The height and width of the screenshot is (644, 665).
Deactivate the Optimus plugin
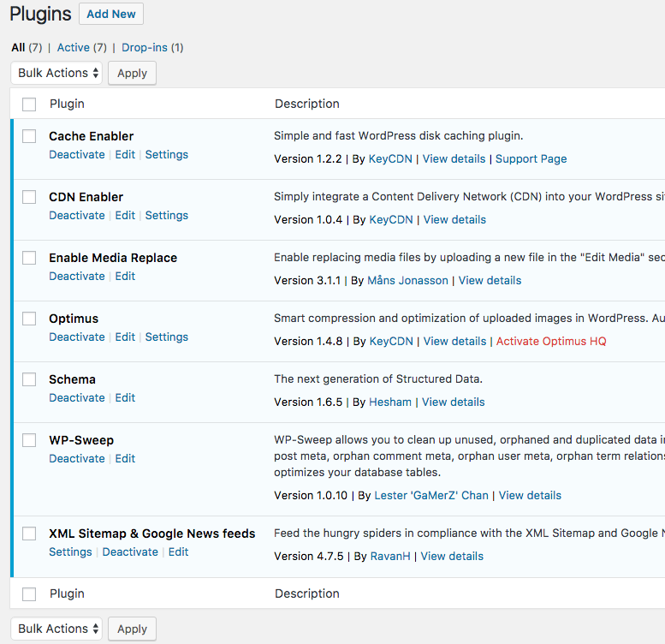[77, 337]
